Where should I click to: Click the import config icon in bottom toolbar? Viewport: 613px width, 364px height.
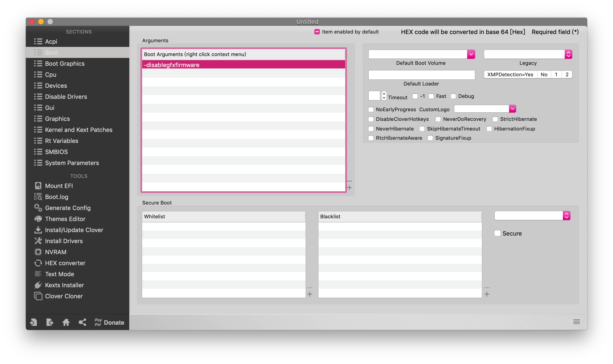(x=34, y=322)
